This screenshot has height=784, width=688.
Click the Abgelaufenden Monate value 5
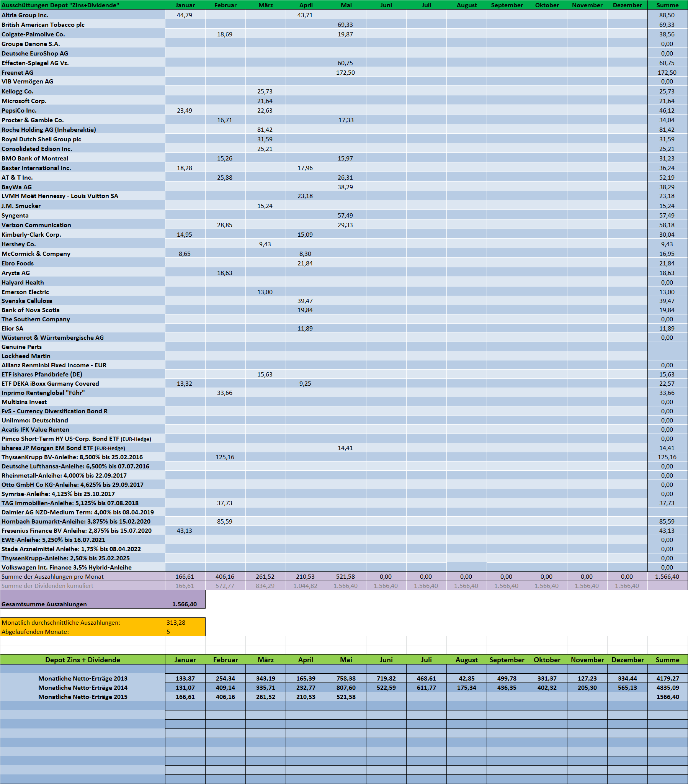pos(168,632)
